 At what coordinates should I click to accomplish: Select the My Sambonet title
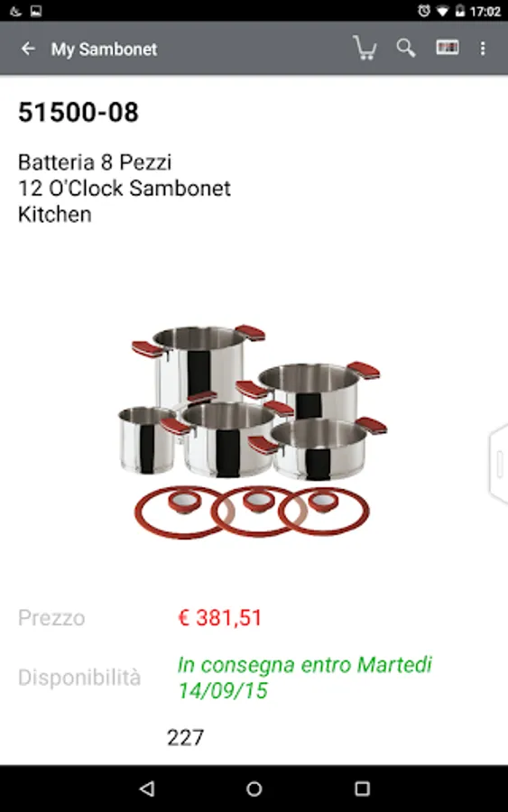(x=104, y=50)
